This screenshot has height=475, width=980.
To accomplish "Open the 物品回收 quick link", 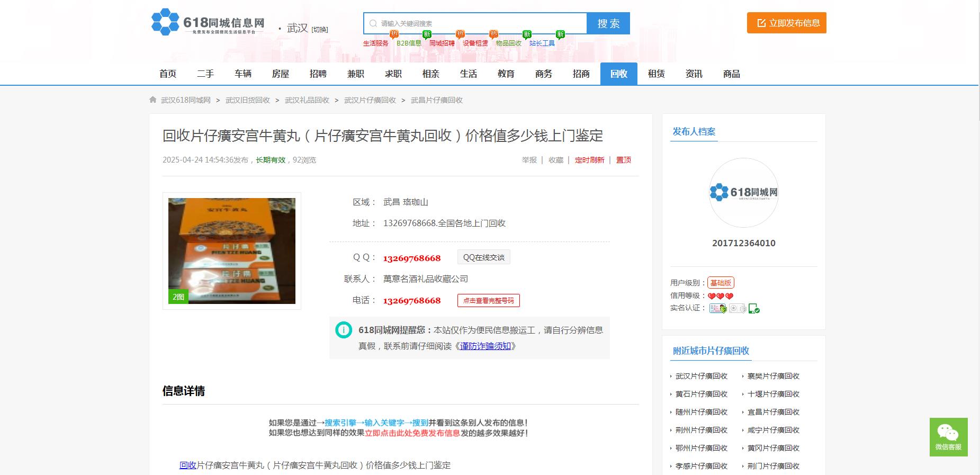I will [x=509, y=43].
